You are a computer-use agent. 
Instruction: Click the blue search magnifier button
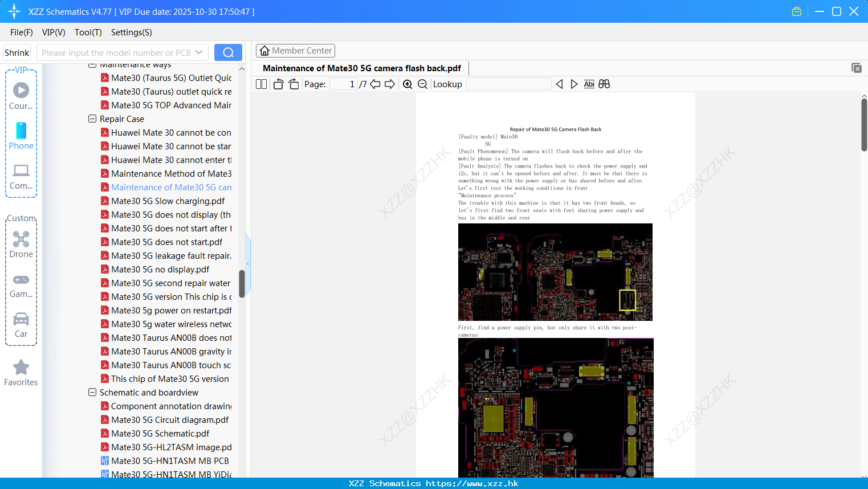(x=228, y=52)
